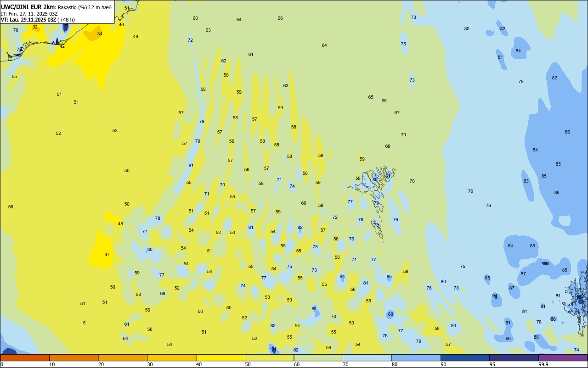This screenshot has height=368, width=588.
Task: Click the 10–20 orange legend swatch
Action: pyautogui.click(x=73, y=357)
